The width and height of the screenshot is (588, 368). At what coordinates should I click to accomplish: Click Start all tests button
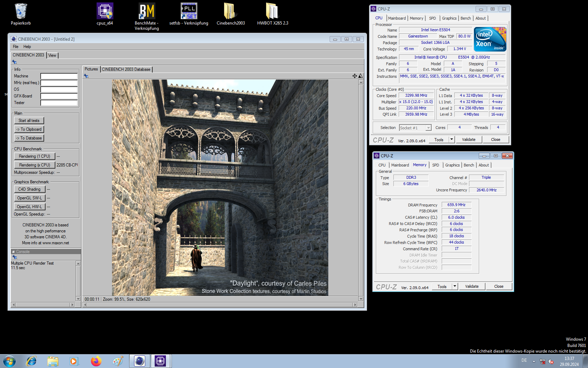(29, 121)
